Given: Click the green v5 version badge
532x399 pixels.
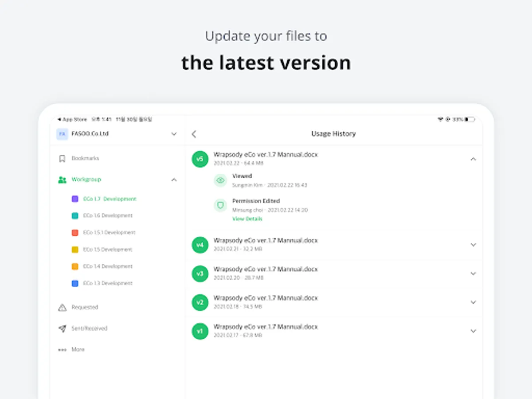Looking at the screenshot, I should (200, 159).
